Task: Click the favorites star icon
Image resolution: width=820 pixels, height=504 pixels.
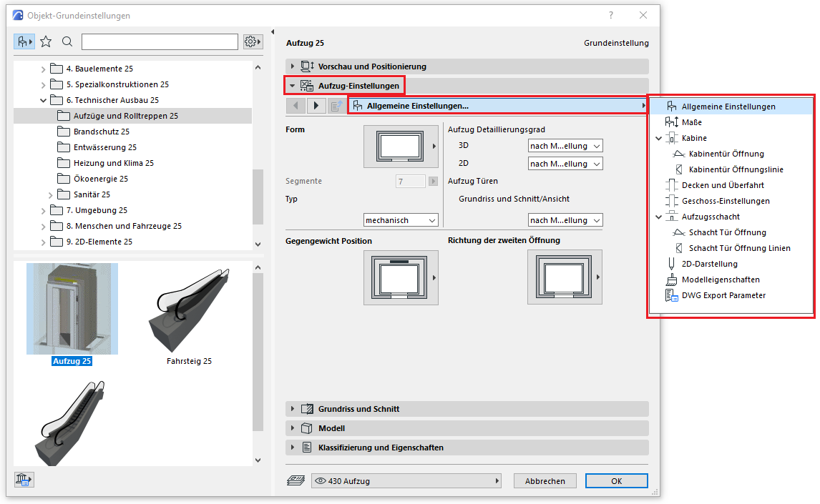Action: 46,41
